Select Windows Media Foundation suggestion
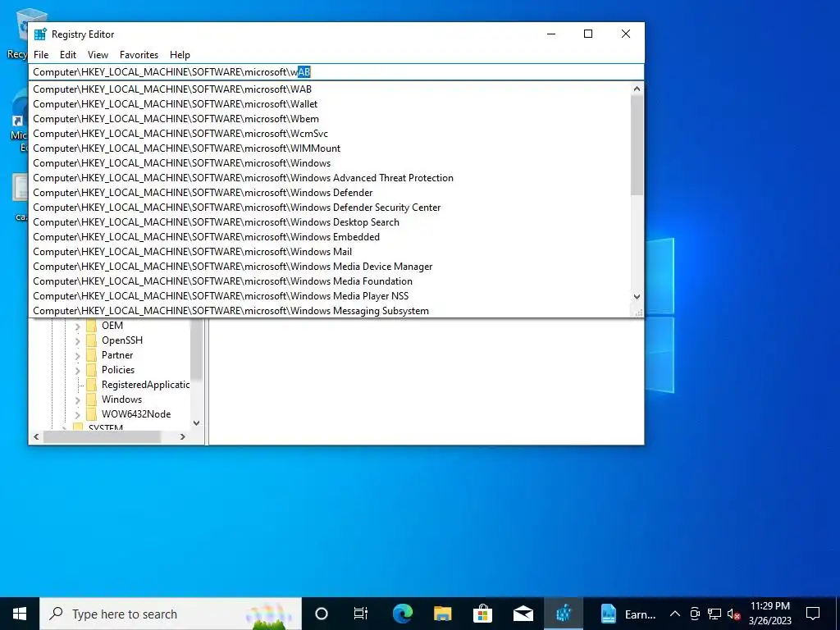This screenshot has width=840, height=630. click(x=331, y=281)
